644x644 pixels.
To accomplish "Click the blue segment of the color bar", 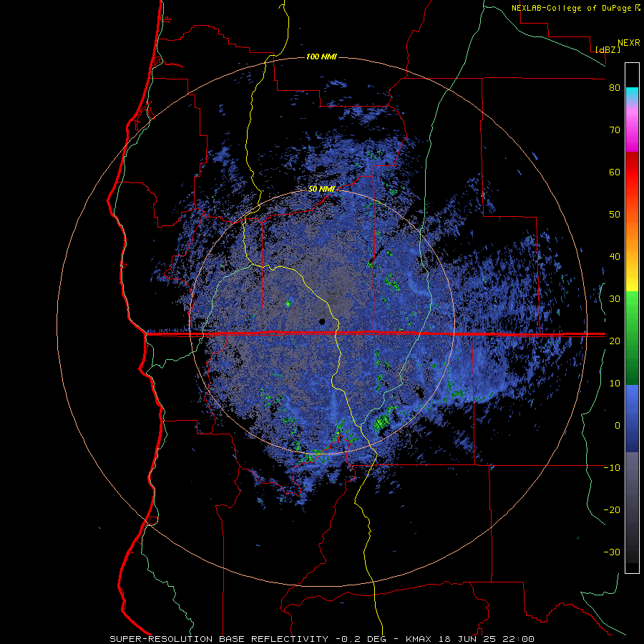I will (x=632, y=419).
